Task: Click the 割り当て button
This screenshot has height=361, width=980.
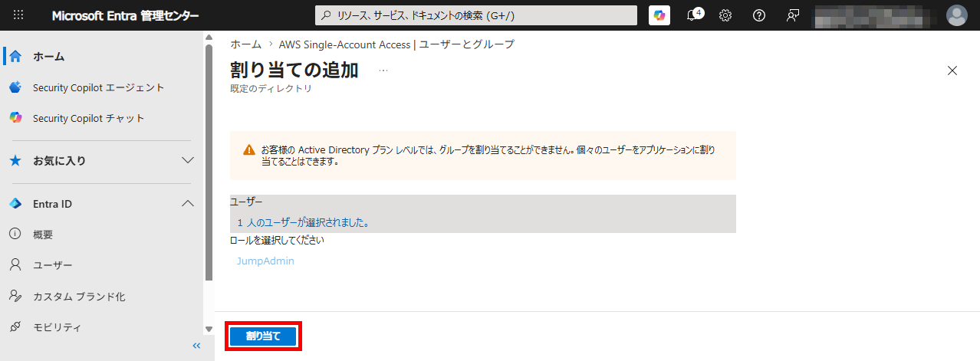Action: (263, 336)
